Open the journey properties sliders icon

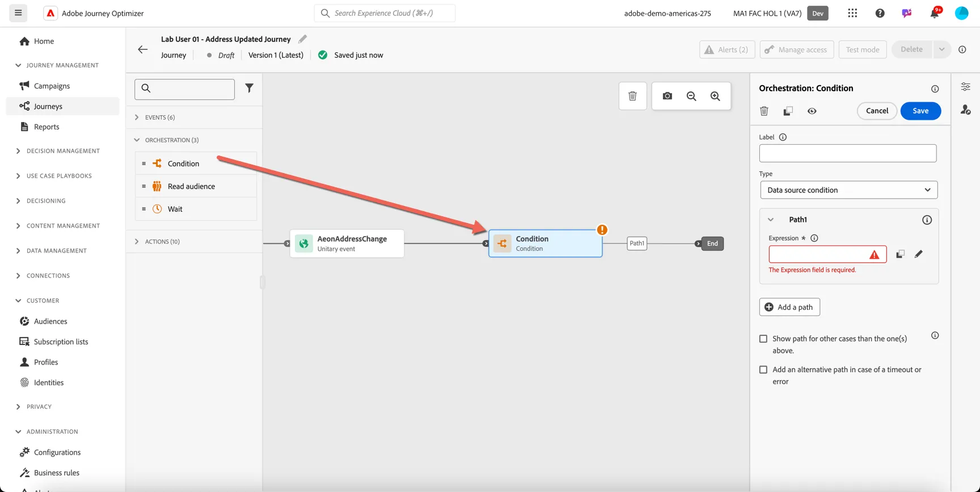(x=965, y=87)
